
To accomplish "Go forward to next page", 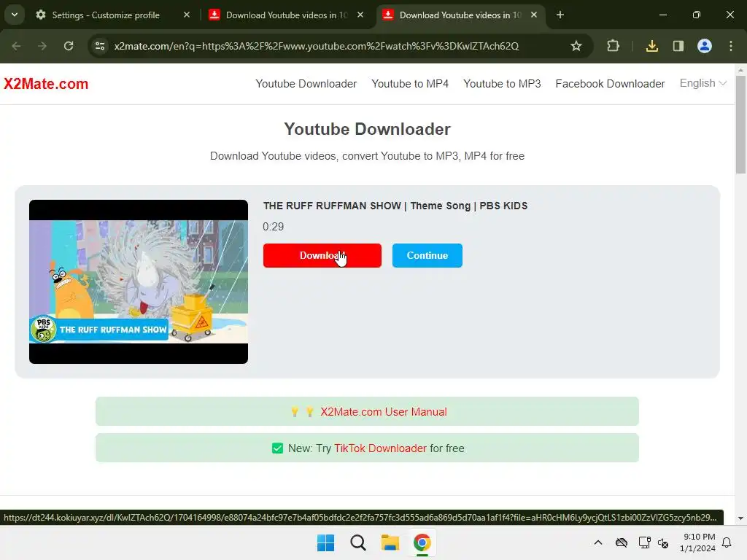I will 42,46.
